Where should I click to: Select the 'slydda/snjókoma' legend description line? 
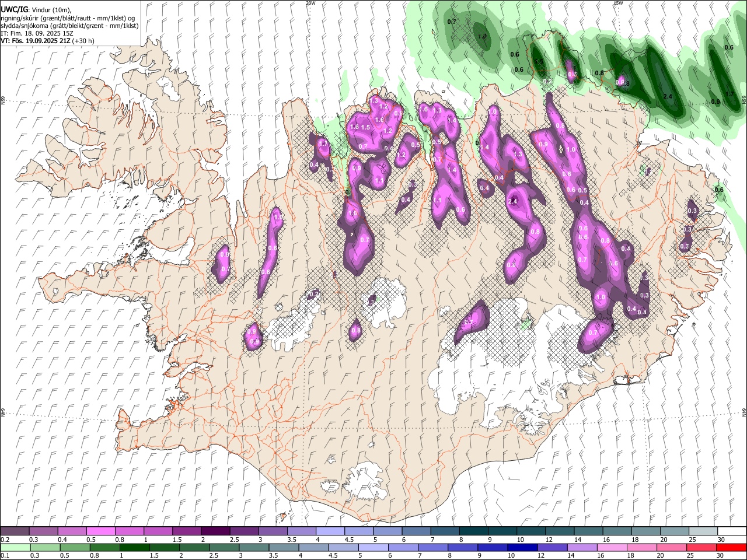click(x=69, y=26)
